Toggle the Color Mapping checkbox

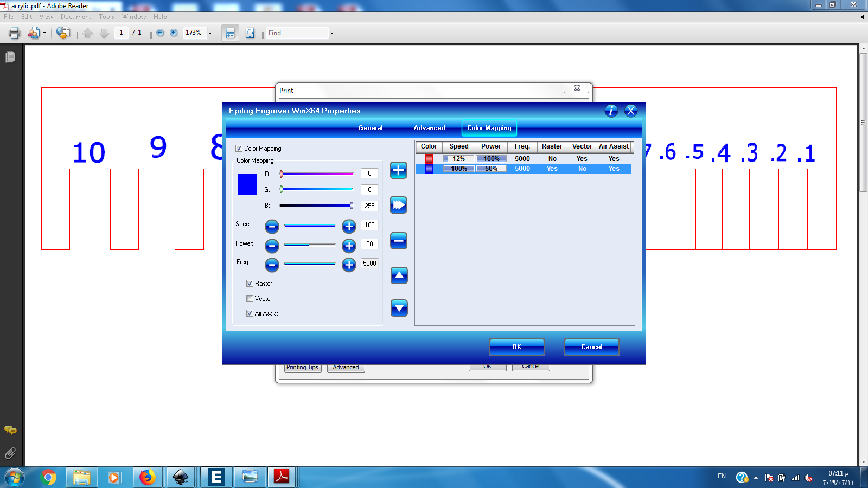click(x=239, y=149)
